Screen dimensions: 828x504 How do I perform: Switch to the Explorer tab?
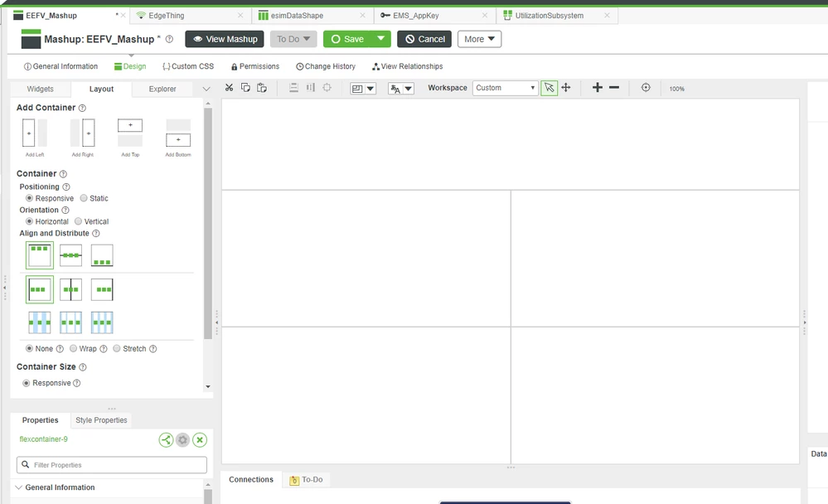click(162, 89)
